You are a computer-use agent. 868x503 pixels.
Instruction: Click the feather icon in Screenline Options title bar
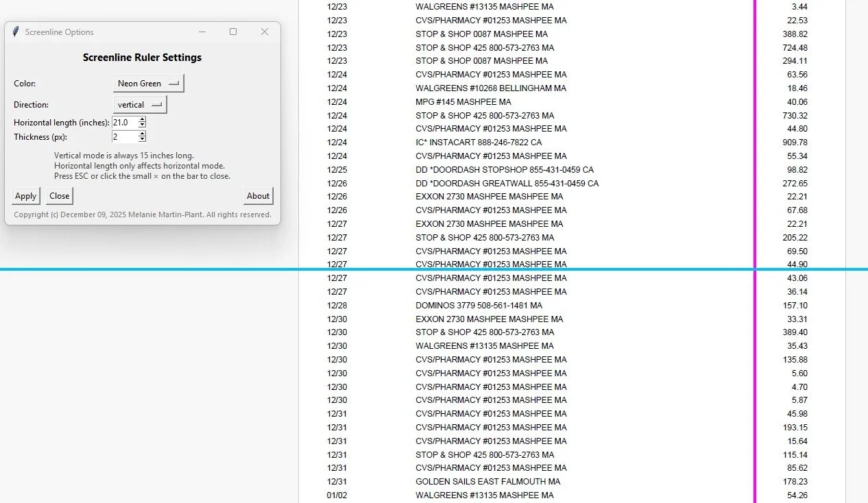[x=16, y=32]
